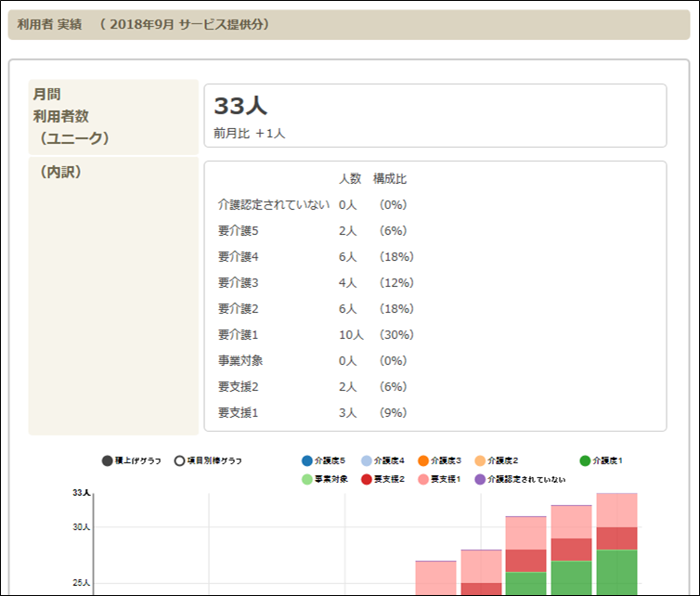
Task: Click the 構成比 column header
Action: click(390, 179)
